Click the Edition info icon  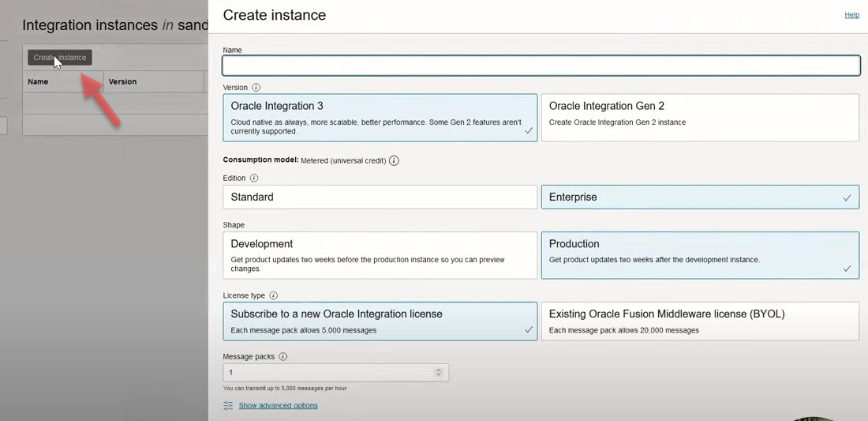(x=254, y=179)
